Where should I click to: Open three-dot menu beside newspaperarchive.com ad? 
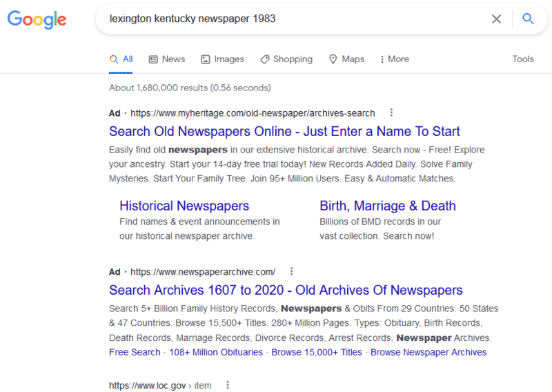point(292,271)
